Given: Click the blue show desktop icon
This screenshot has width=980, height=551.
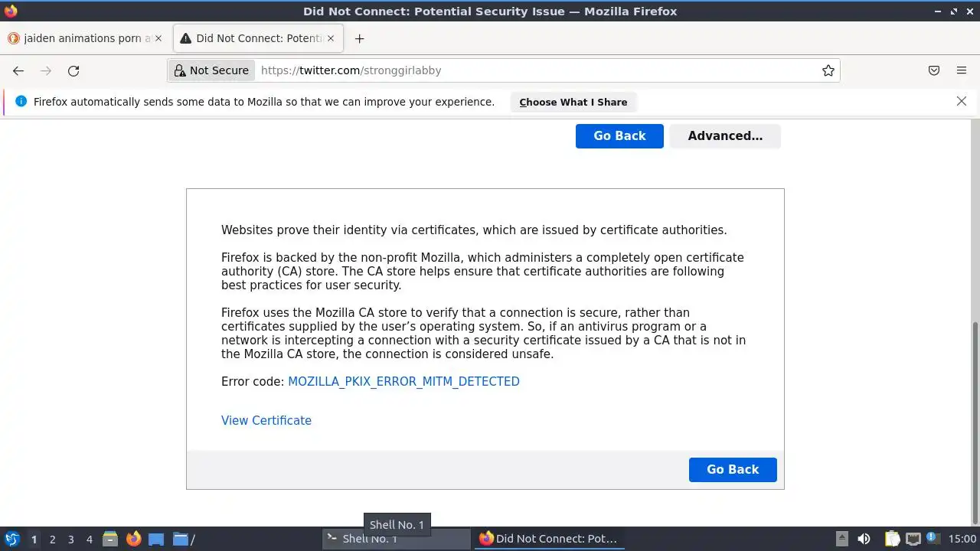Looking at the screenshot, I should click(156, 539).
